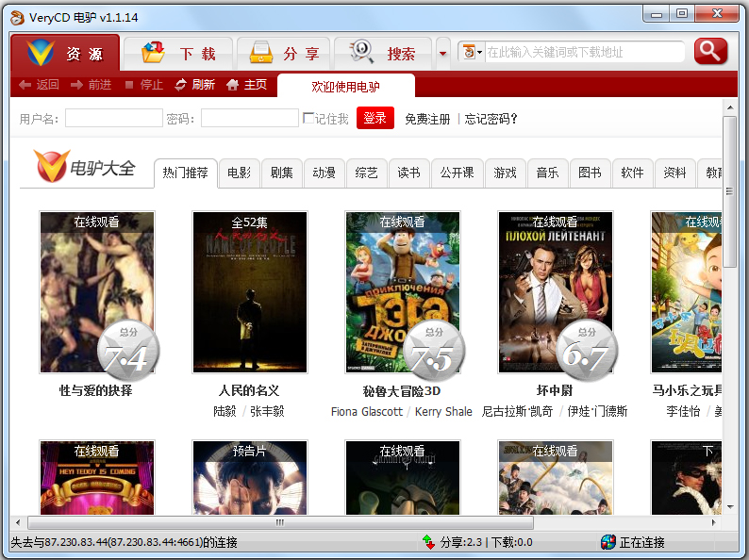Image resolution: width=749 pixels, height=560 pixels.
Task: Select the 动漫 category tab
Action: point(324,173)
